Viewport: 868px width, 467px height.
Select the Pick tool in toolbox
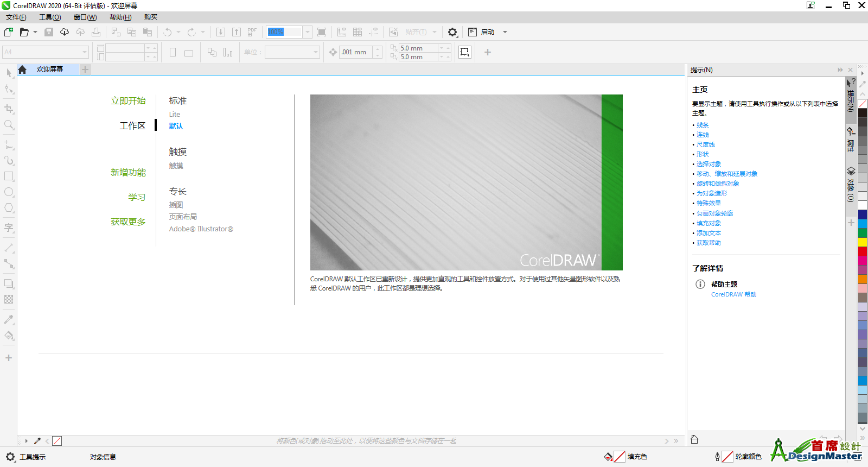pyautogui.click(x=9, y=73)
